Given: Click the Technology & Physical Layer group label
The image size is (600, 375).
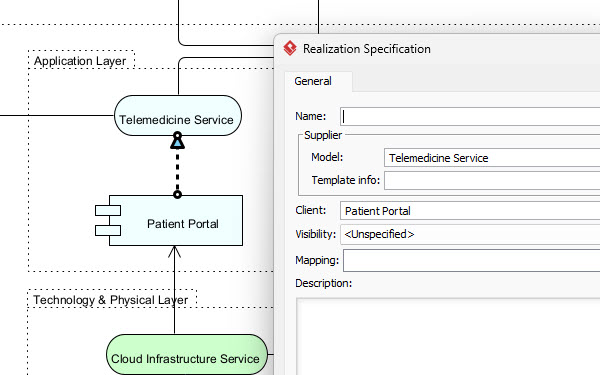Looking at the screenshot, I should click(x=111, y=300).
